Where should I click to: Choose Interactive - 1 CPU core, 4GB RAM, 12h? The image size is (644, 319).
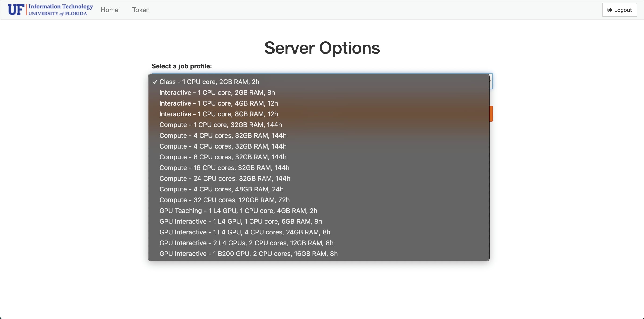[x=318, y=103]
